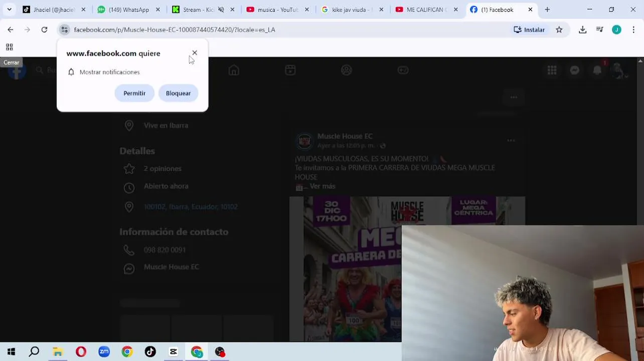Image resolution: width=644 pixels, height=361 pixels.
Task: Open Facebook gaming icon
Action: pos(403,70)
